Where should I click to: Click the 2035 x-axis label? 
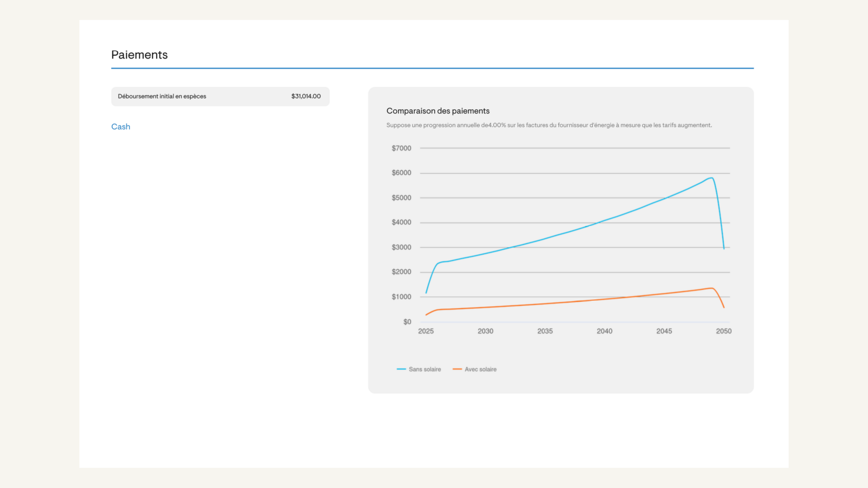pyautogui.click(x=545, y=331)
